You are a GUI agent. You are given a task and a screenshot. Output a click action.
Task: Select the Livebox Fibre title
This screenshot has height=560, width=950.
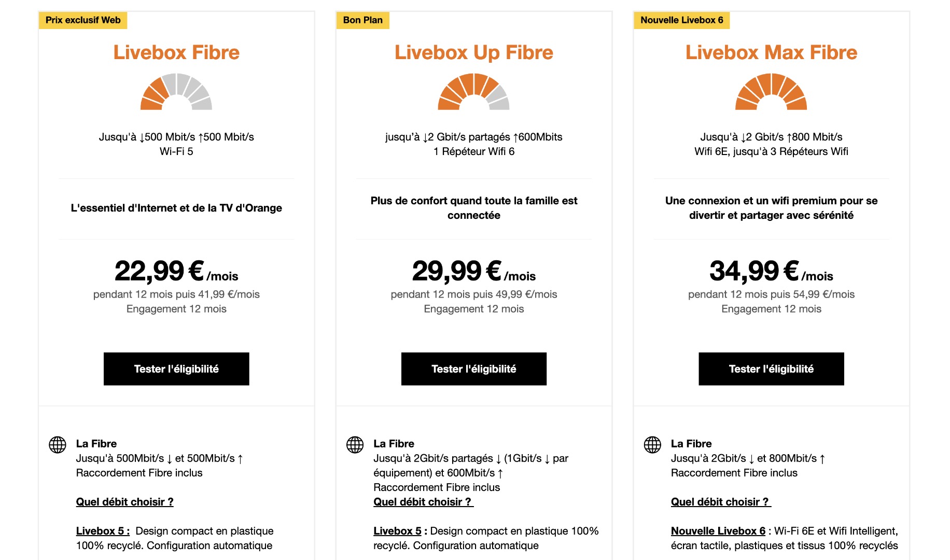click(176, 52)
